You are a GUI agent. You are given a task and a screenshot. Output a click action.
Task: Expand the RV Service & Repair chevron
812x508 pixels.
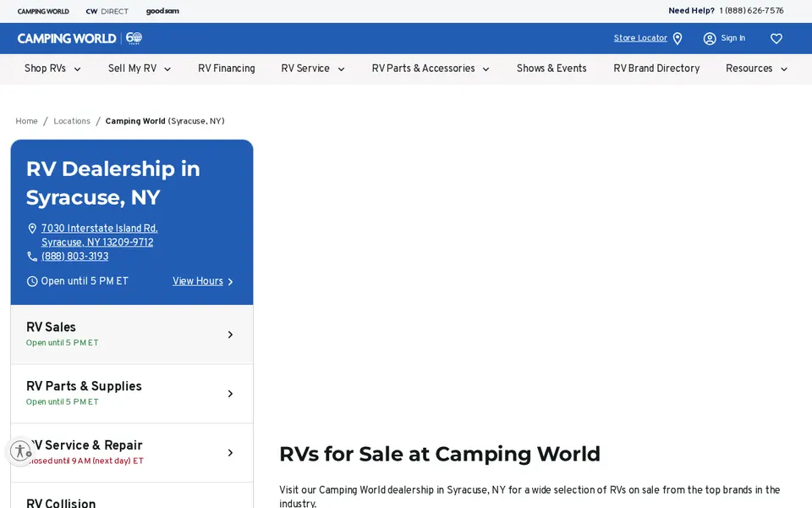click(x=230, y=453)
